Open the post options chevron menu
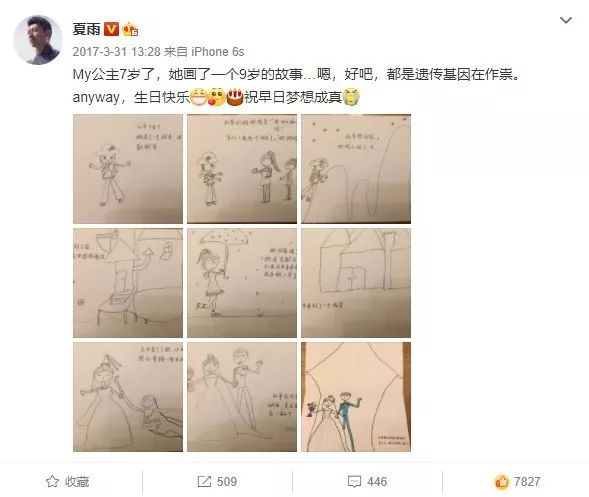 click(x=566, y=20)
